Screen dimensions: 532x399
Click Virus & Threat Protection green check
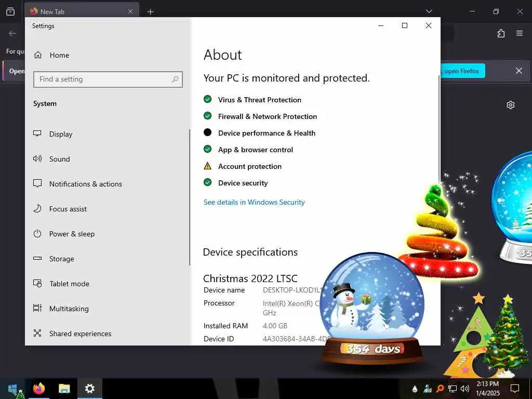[208, 99]
